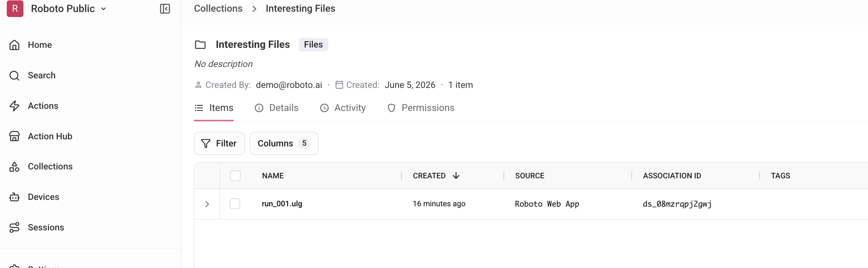Sort by the SOURCE column header

(530, 176)
